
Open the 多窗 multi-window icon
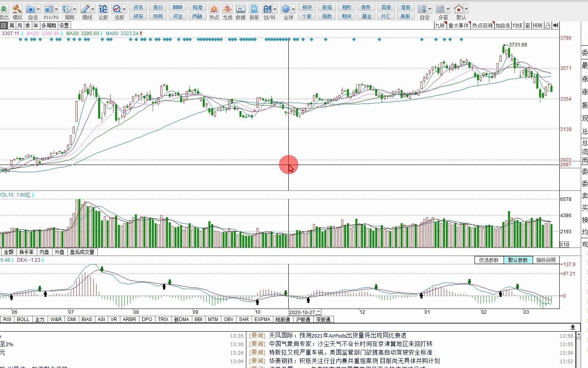click(x=441, y=8)
